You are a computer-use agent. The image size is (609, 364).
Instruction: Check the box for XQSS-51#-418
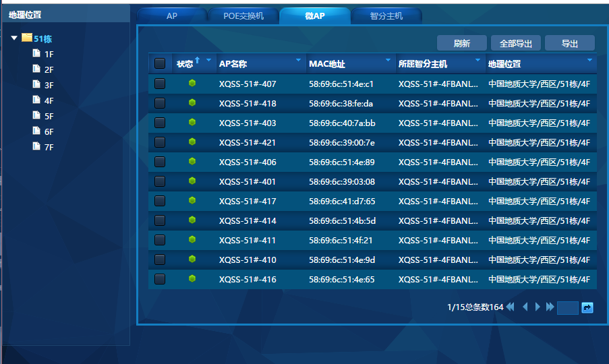(160, 103)
